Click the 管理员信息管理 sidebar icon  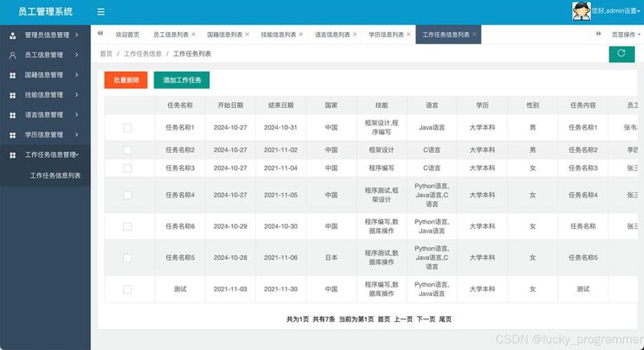(13, 35)
